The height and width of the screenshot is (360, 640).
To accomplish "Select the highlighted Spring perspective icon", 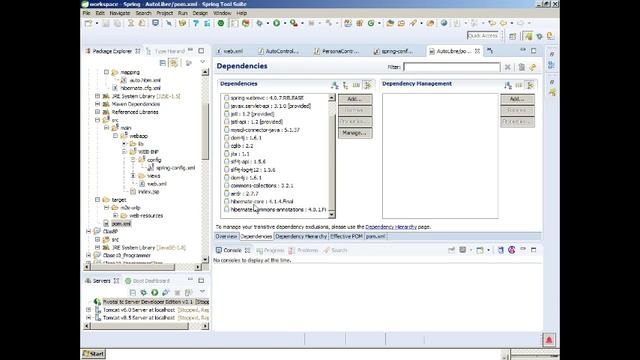I will [529, 36].
